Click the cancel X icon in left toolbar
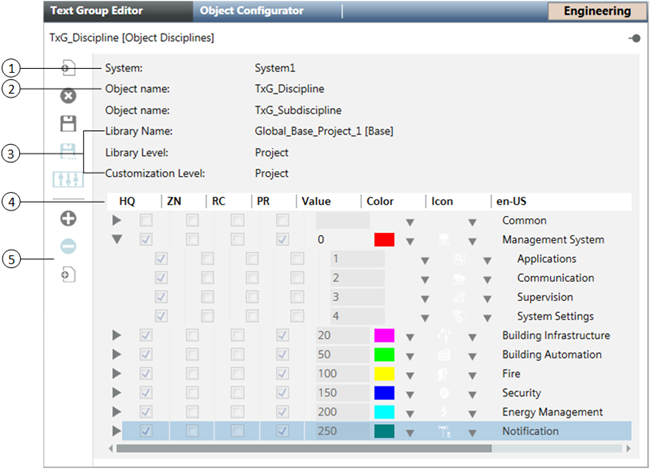 68,96
